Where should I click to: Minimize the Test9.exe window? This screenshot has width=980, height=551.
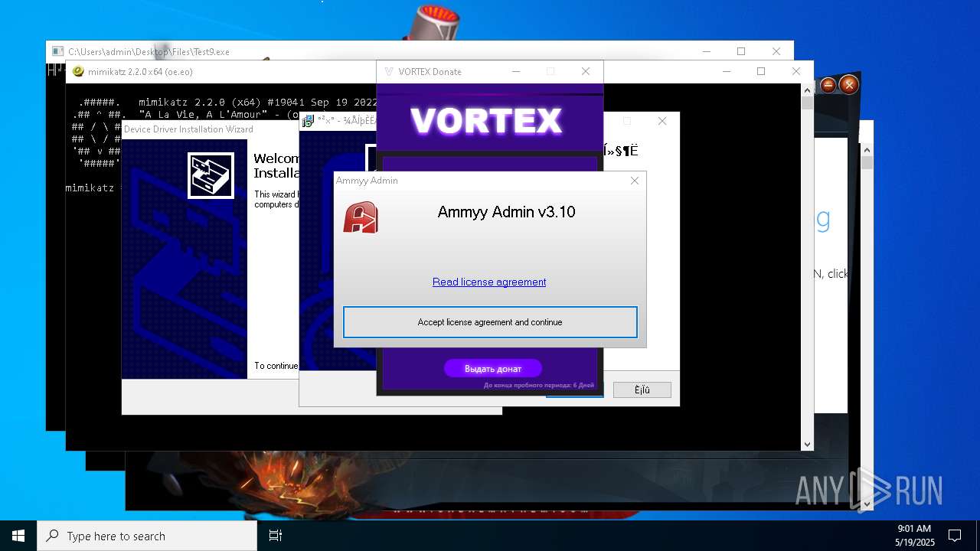point(706,51)
